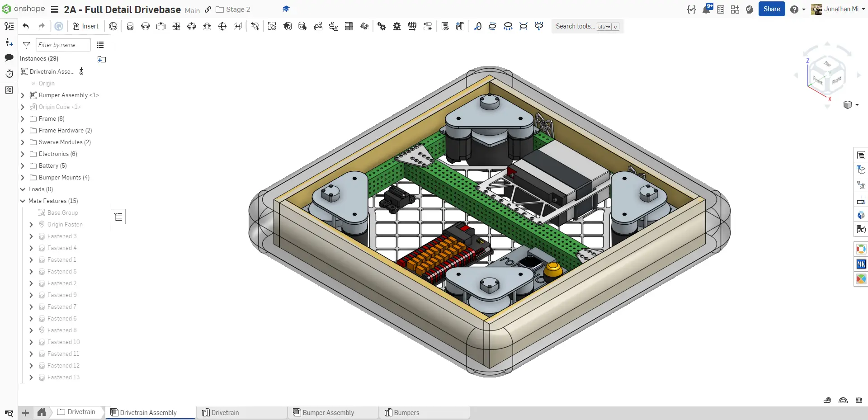Select the Fastened mate tool
The width and height of the screenshot is (868, 420).
[x=130, y=26]
